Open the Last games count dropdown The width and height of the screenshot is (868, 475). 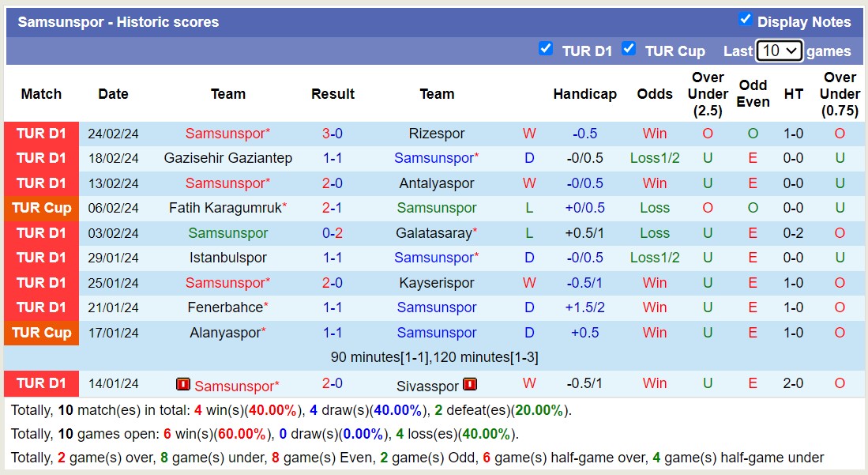(x=779, y=51)
